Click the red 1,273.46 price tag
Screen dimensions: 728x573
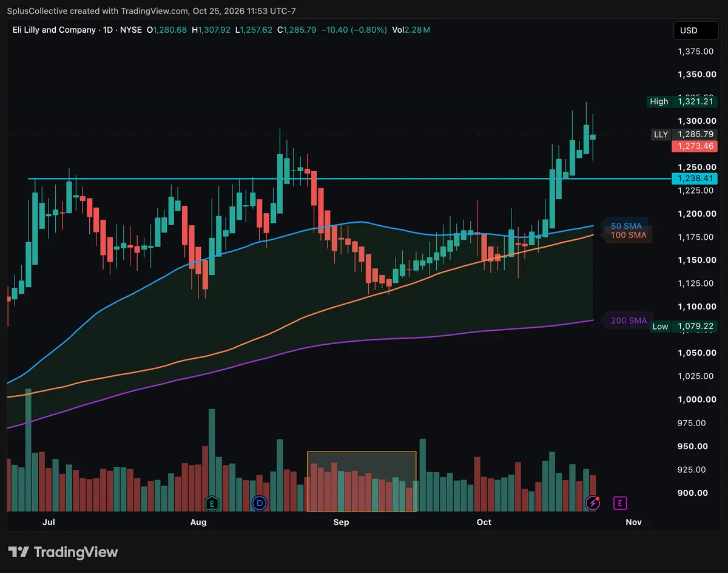(x=695, y=146)
